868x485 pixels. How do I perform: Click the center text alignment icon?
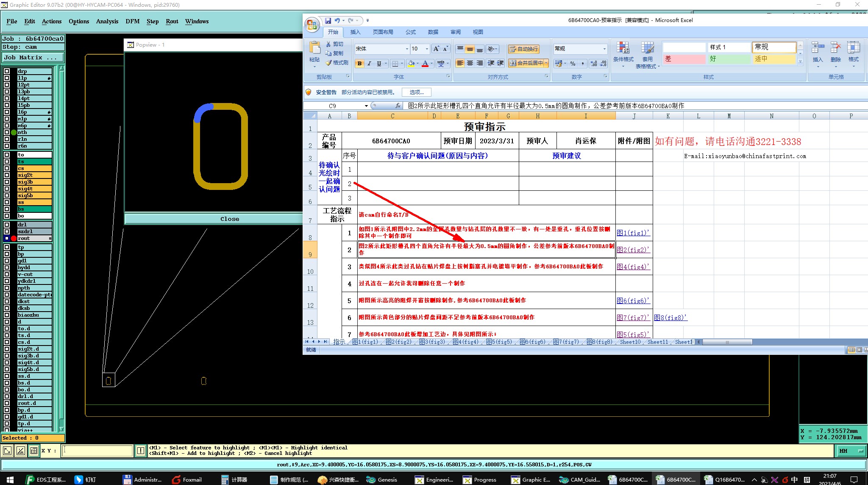click(x=470, y=63)
